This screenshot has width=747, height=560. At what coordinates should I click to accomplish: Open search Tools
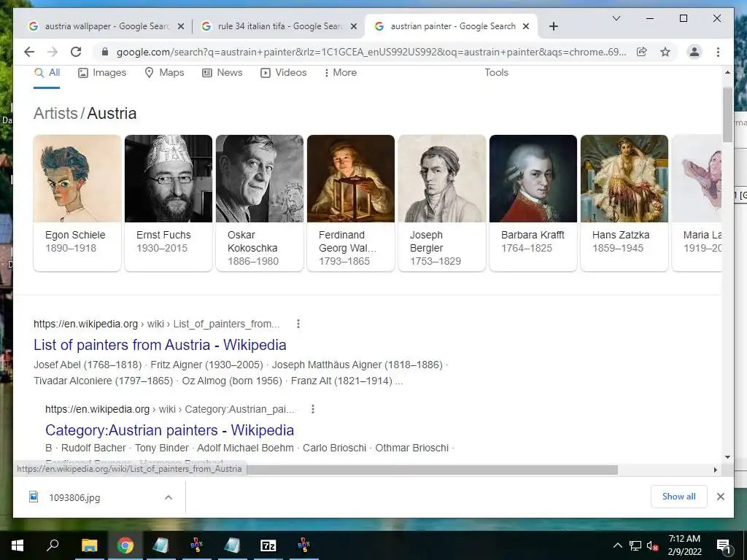click(496, 73)
